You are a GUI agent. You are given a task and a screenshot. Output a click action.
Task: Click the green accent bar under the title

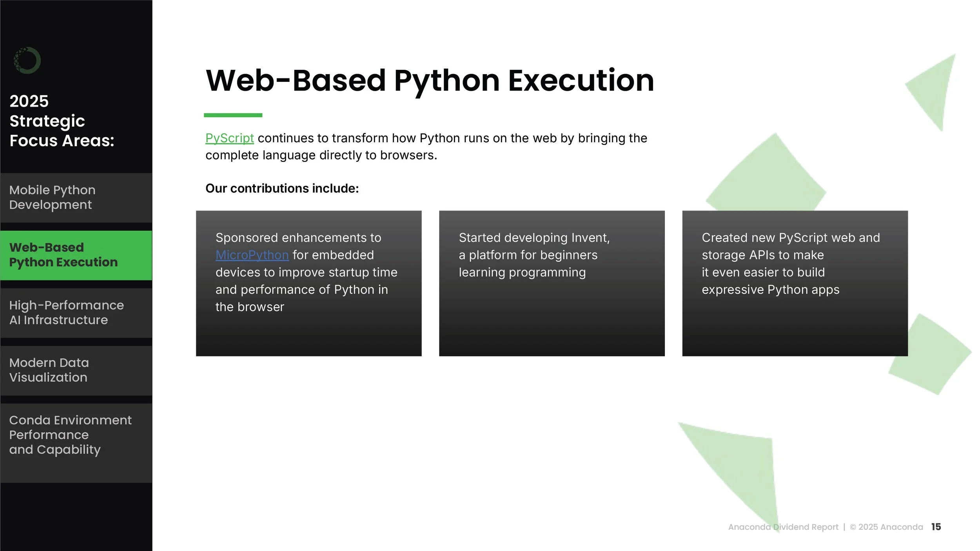click(233, 115)
